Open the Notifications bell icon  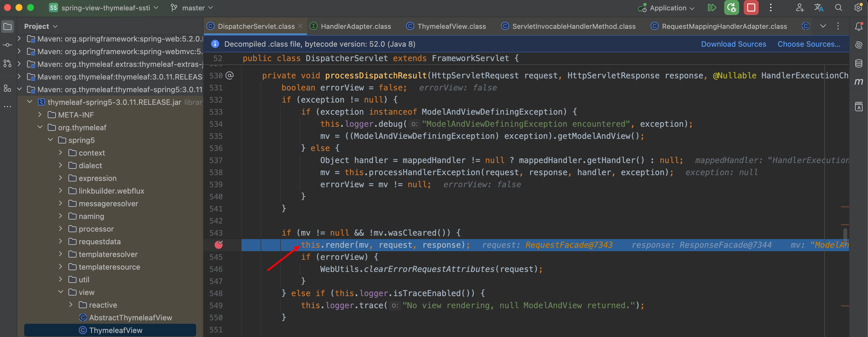click(859, 27)
